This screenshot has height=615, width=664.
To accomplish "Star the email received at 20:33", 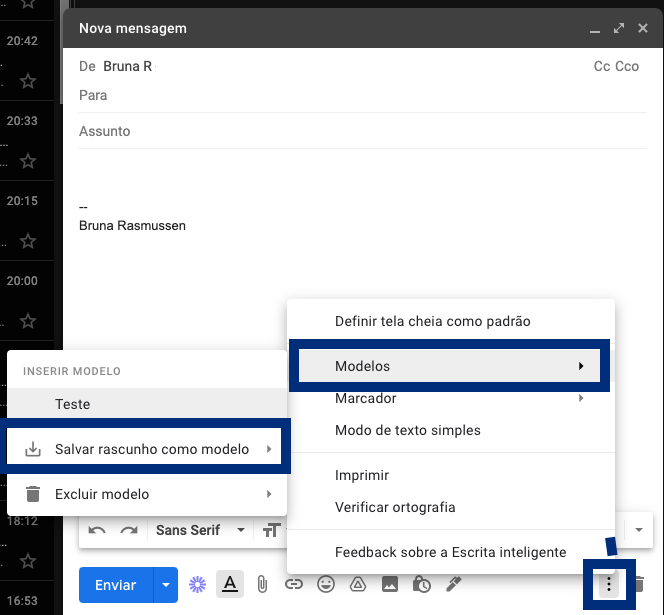I will coord(28,161).
